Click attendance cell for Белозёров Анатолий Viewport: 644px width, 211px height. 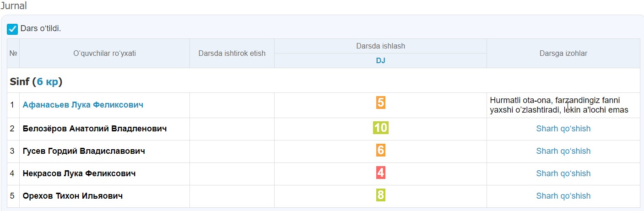coord(232,129)
